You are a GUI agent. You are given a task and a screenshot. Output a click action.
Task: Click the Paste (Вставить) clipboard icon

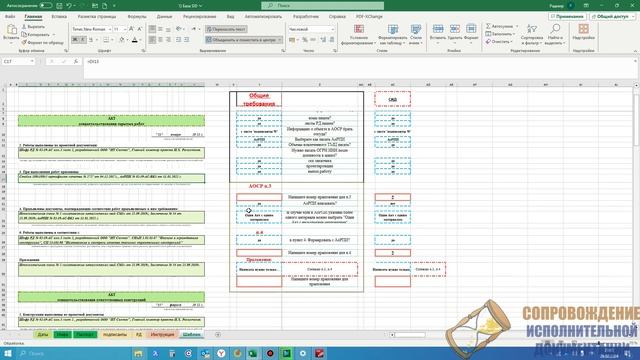coord(11,30)
